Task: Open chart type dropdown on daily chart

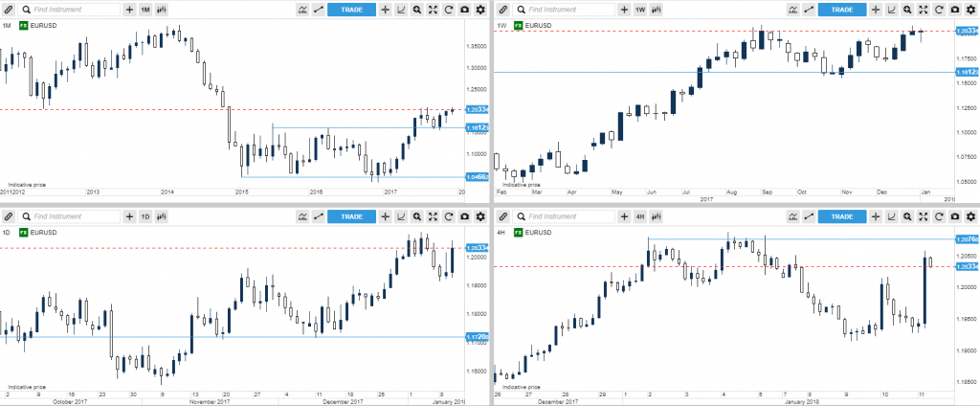Action: coord(161,217)
